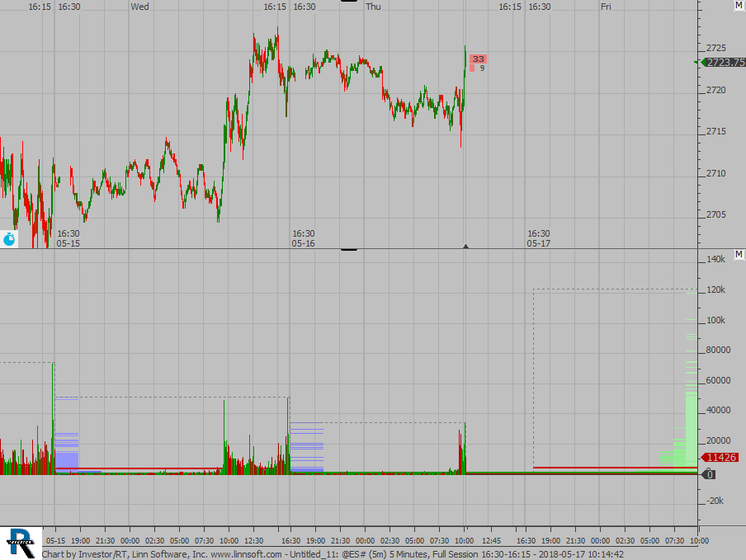Click the 2710 price axis label
746x560 pixels.
pos(716,173)
